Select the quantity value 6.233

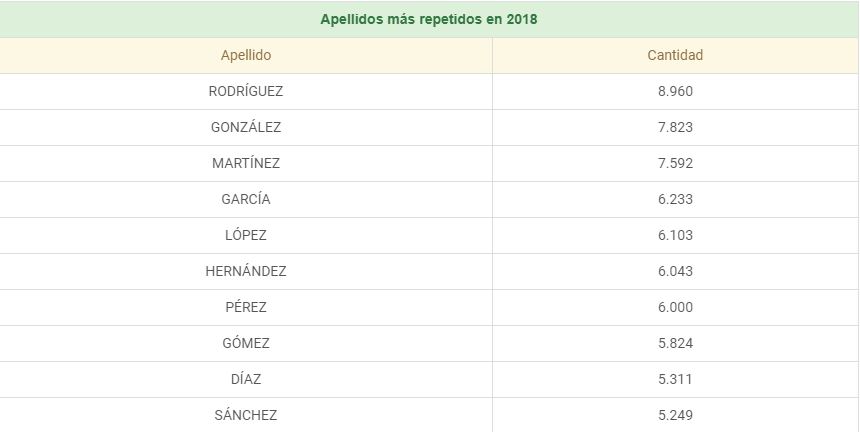point(676,199)
